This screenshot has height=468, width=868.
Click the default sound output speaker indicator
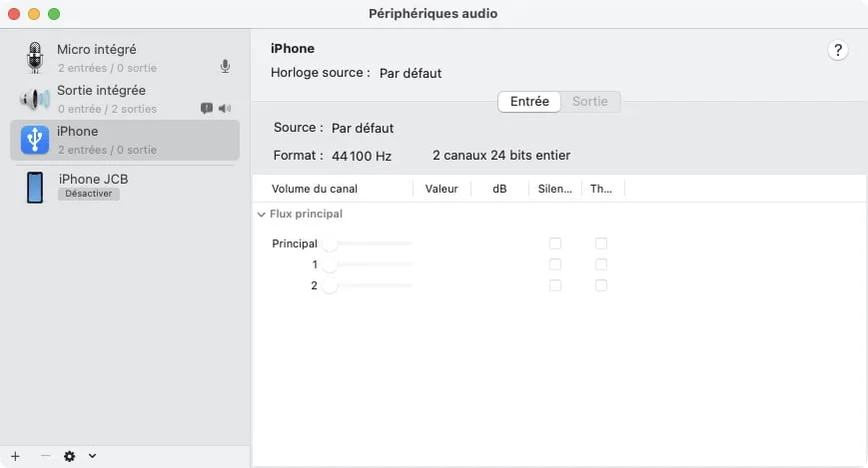click(225, 108)
